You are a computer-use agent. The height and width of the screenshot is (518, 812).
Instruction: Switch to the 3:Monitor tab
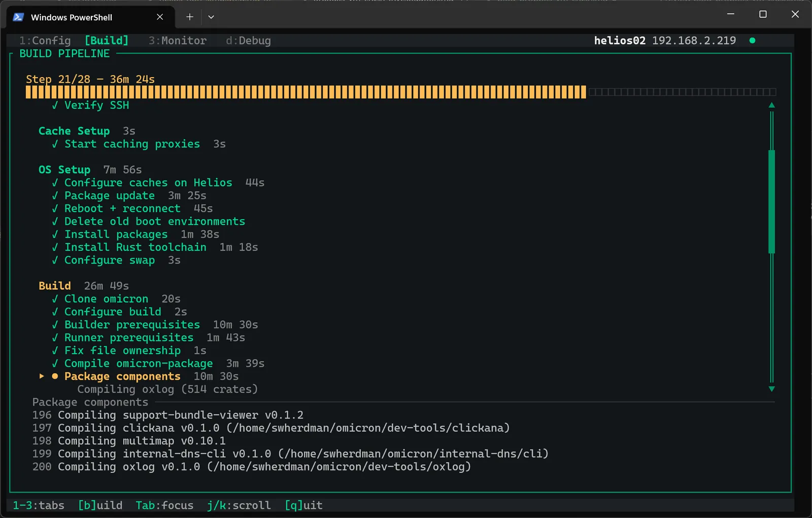(x=177, y=41)
